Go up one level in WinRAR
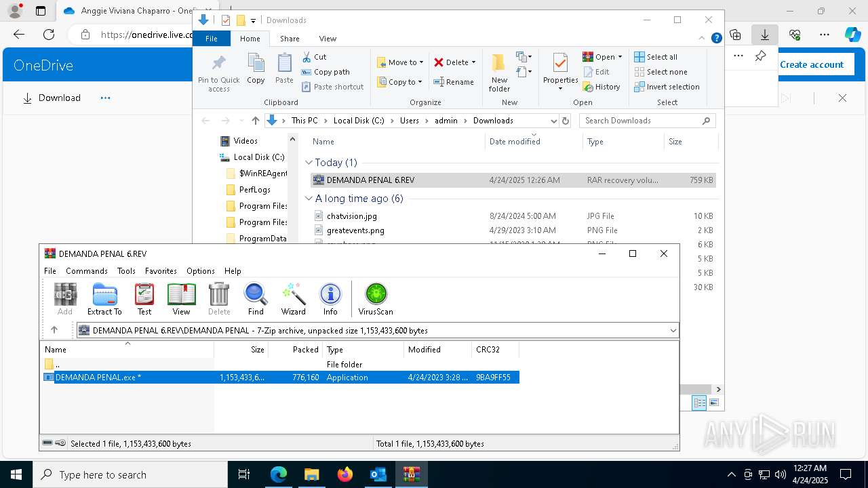 54,330
